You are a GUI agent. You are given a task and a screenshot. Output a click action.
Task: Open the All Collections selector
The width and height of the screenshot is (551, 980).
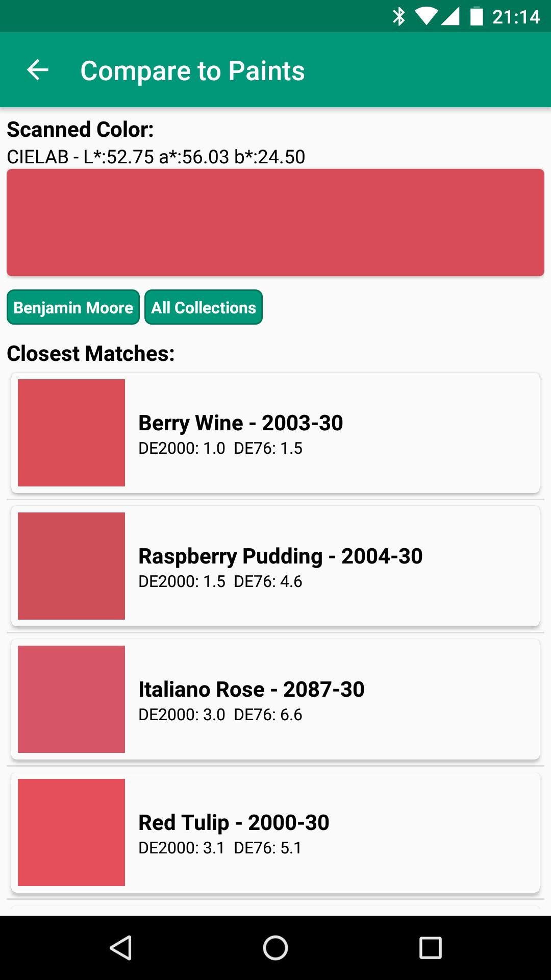(x=204, y=307)
